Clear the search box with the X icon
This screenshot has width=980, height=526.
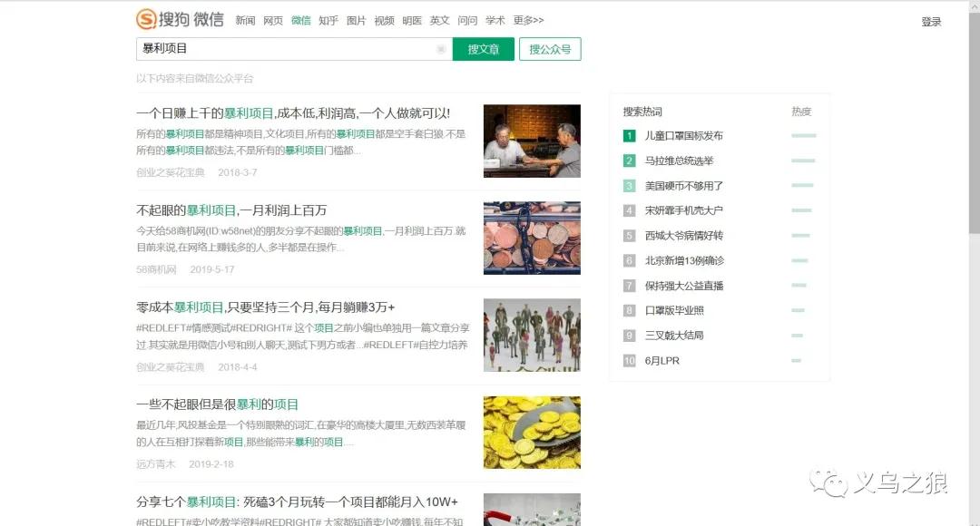(x=441, y=49)
